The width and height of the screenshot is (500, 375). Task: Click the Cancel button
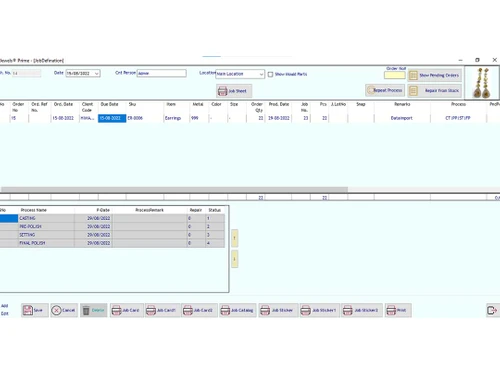(x=64, y=310)
